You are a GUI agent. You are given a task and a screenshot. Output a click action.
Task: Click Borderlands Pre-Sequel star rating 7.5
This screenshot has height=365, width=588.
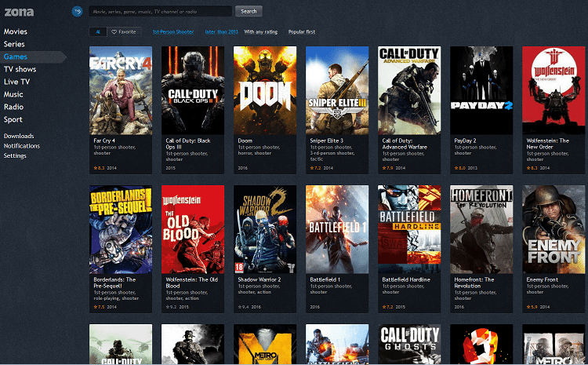tap(99, 307)
